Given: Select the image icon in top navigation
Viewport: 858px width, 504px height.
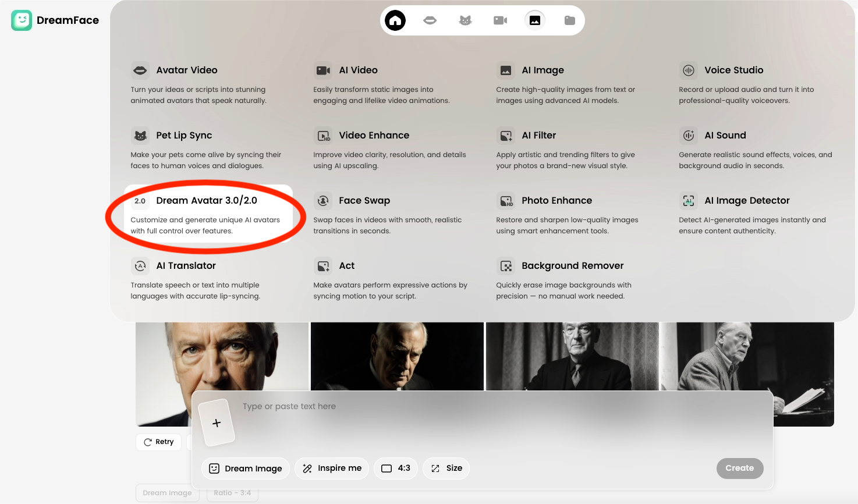Looking at the screenshot, I should click(x=535, y=20).
